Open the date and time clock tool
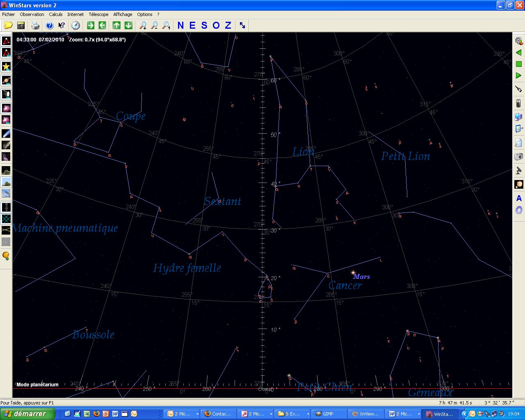525x420 pixels. click(x=75, y=25)
